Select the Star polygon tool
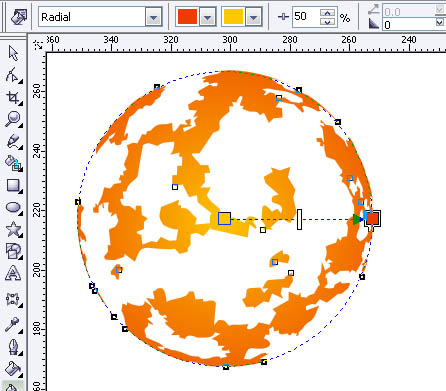The width and height of the screenshot is (446, 391). pos(13,229)
